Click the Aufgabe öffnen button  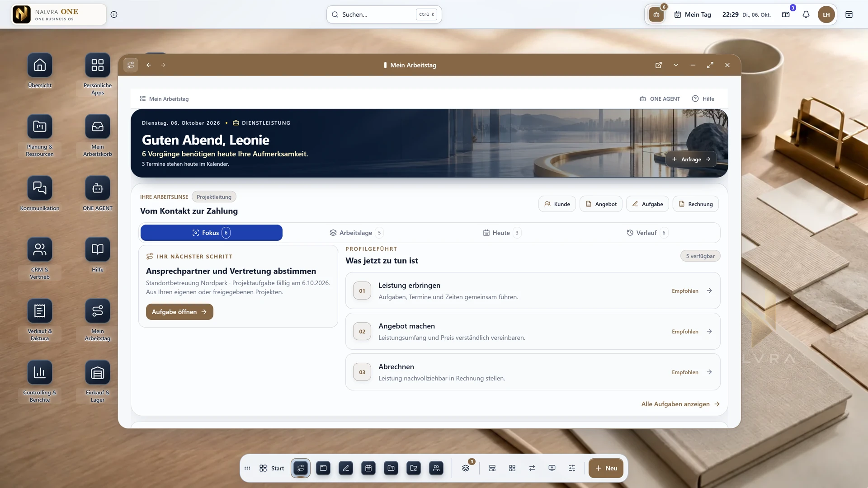click(x=179, y=312)
